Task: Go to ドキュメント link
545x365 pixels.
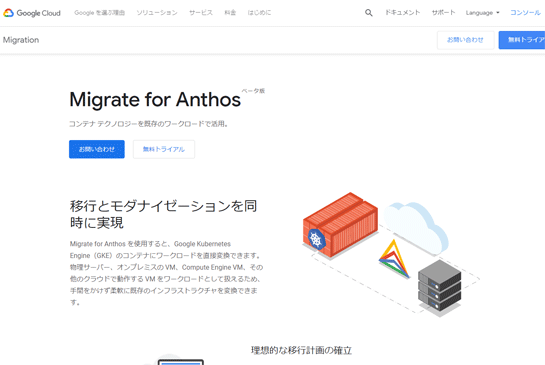Action: click(x=402, y=13)
